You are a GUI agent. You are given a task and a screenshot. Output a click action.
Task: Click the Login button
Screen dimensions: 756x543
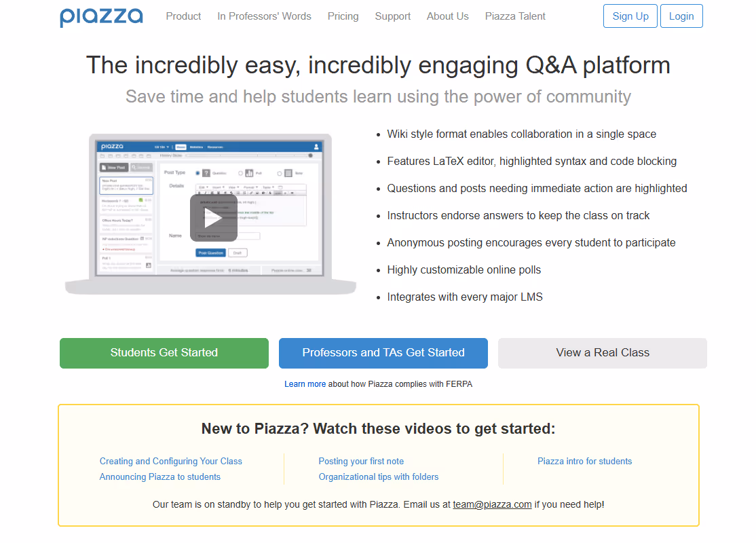click(x=681, y=16)
